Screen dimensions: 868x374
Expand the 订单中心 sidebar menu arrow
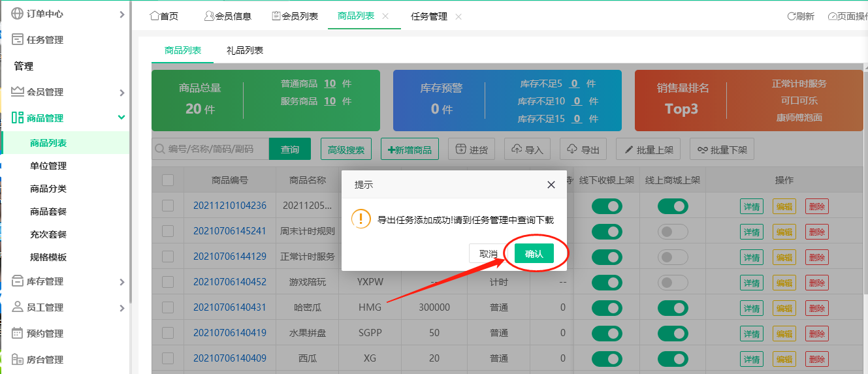121,14
